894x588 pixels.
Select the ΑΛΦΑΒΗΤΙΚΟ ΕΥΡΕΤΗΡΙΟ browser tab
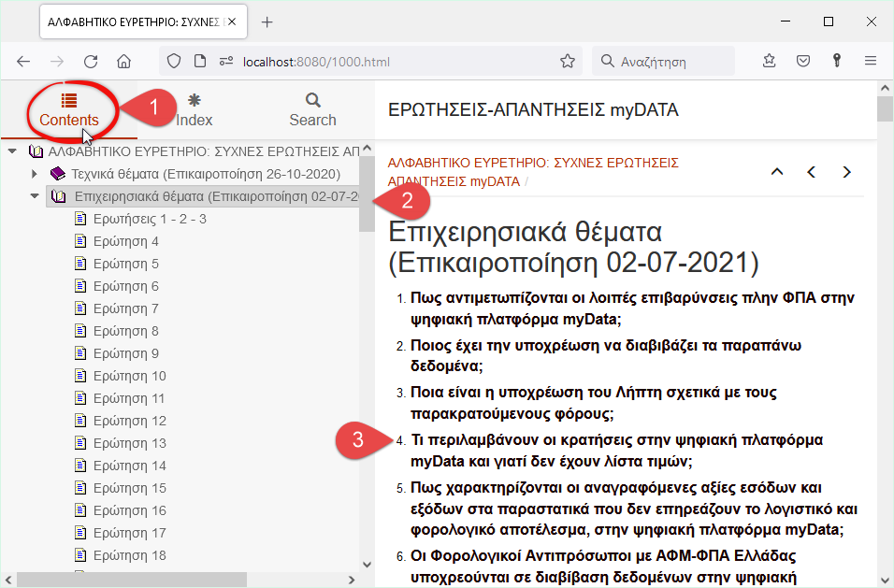143,22
